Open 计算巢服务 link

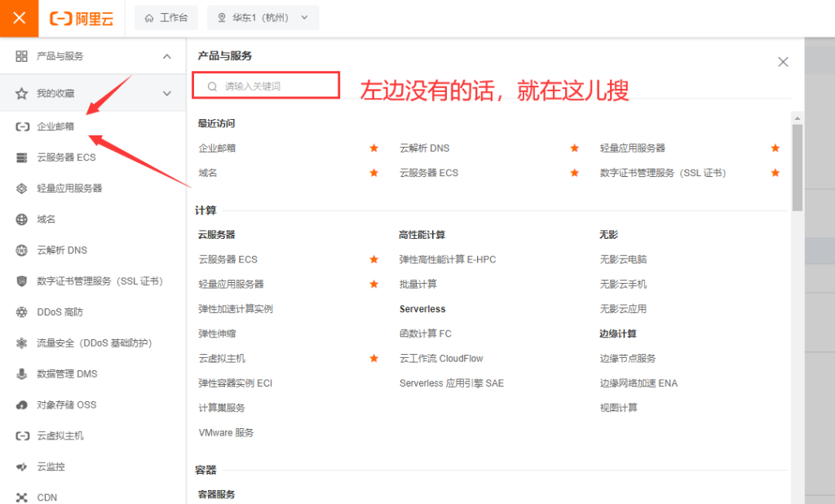(x=222, y=408)
